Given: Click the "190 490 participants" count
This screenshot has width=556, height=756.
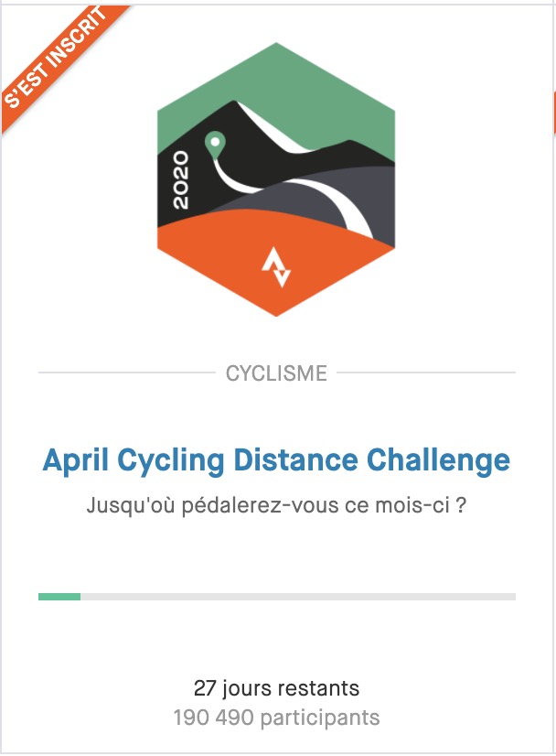Looking at the screenshot, I should 276,718.
